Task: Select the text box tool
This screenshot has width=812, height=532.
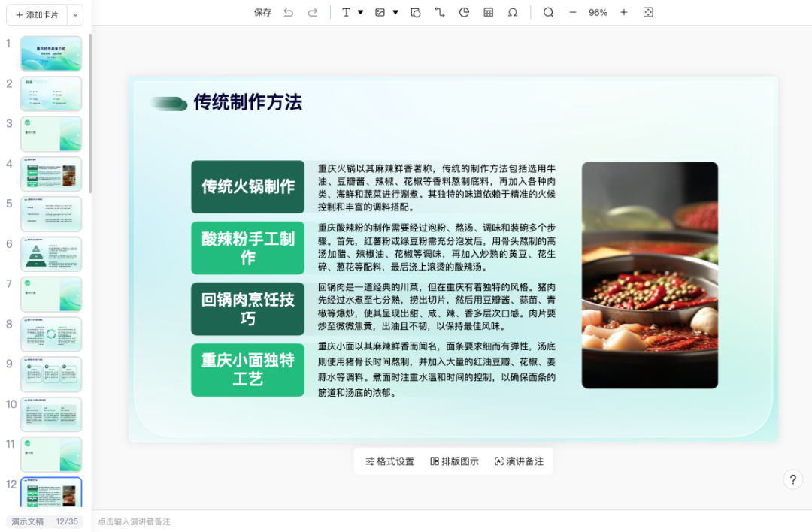Action: point(346,13)
